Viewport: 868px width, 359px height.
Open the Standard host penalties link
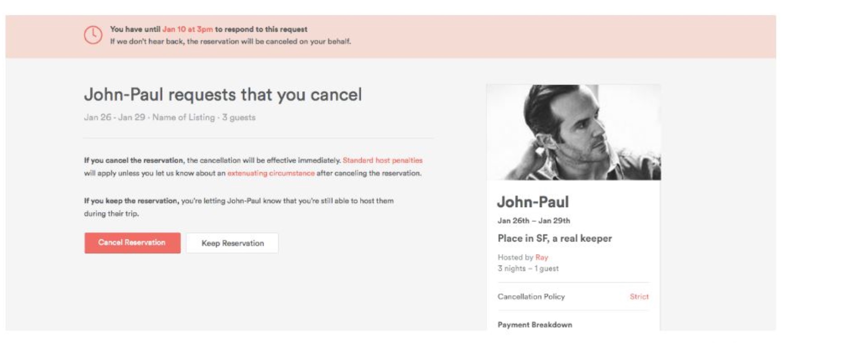pyautogui.click(x=383, y=161)
